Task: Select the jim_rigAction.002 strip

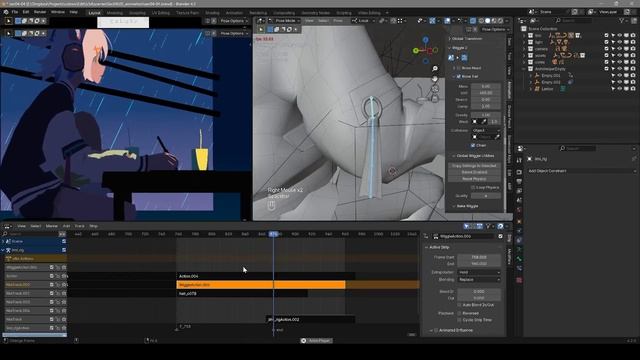Action: (x=311, y=320)
